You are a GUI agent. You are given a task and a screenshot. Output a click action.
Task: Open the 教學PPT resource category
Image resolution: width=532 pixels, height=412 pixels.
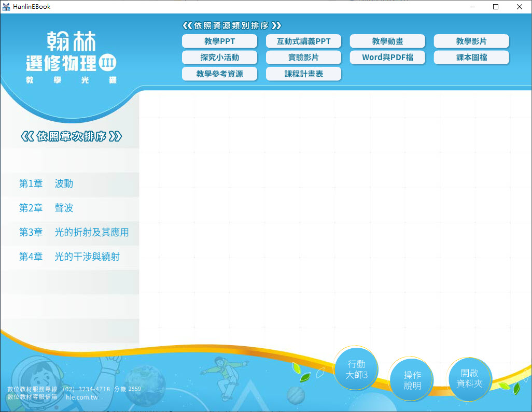click(219, 41)
